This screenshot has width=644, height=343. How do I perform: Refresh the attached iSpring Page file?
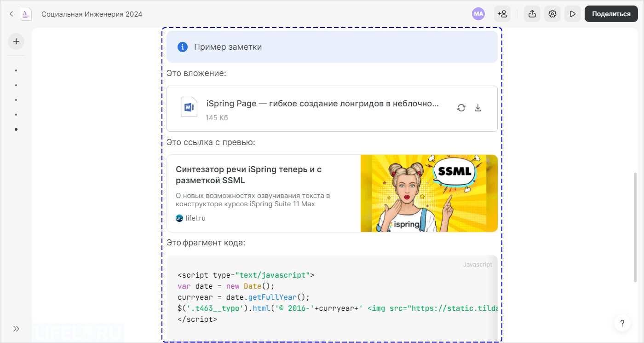click(461, 108)
